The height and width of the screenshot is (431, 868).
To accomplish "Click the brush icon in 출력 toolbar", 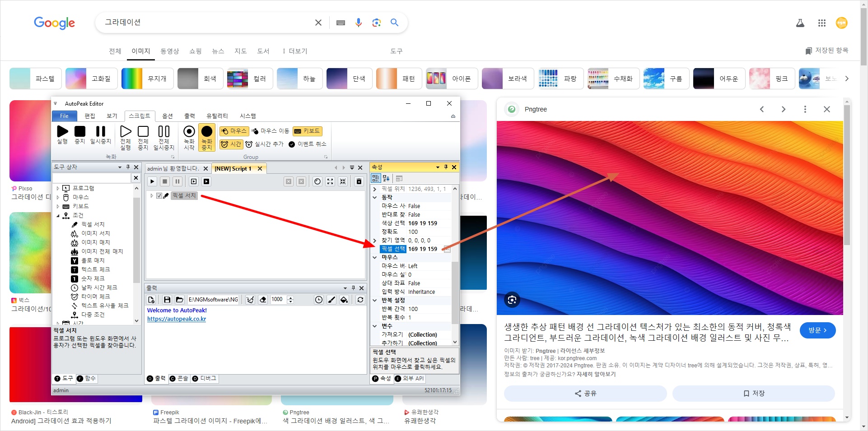I will 331,300.
